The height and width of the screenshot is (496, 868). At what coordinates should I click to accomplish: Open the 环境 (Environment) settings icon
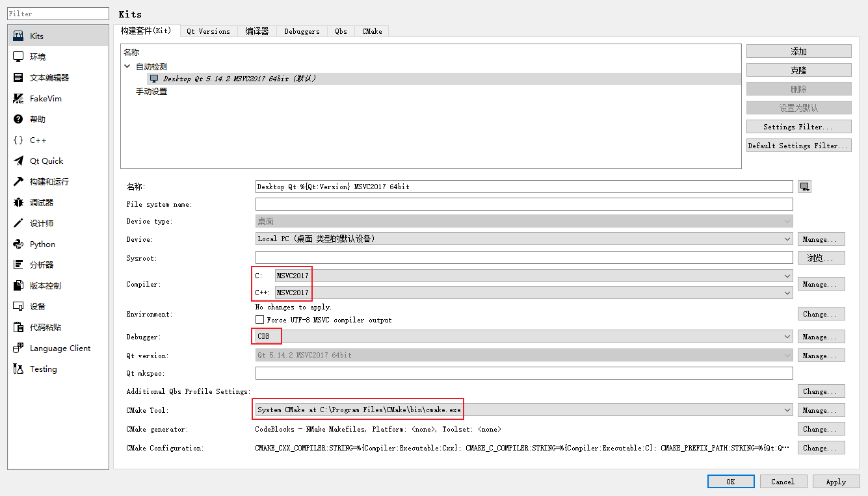pos(20,56)
